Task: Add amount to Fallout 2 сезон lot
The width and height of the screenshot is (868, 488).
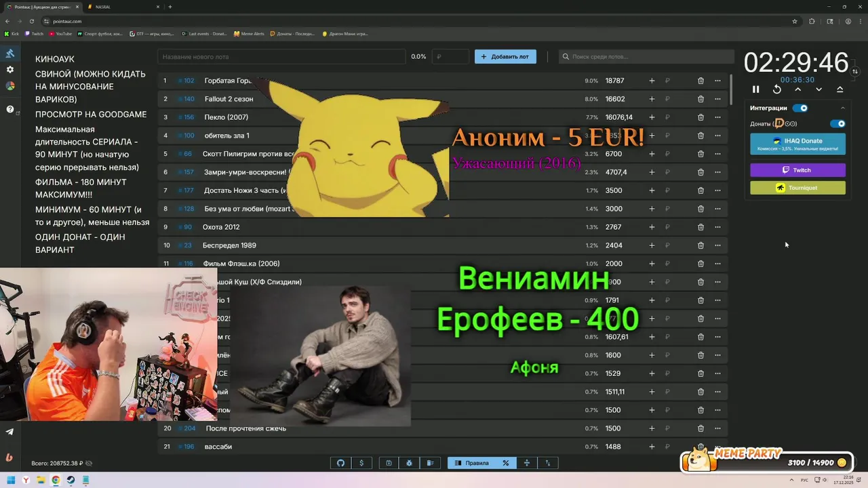Action: [652, 99]
